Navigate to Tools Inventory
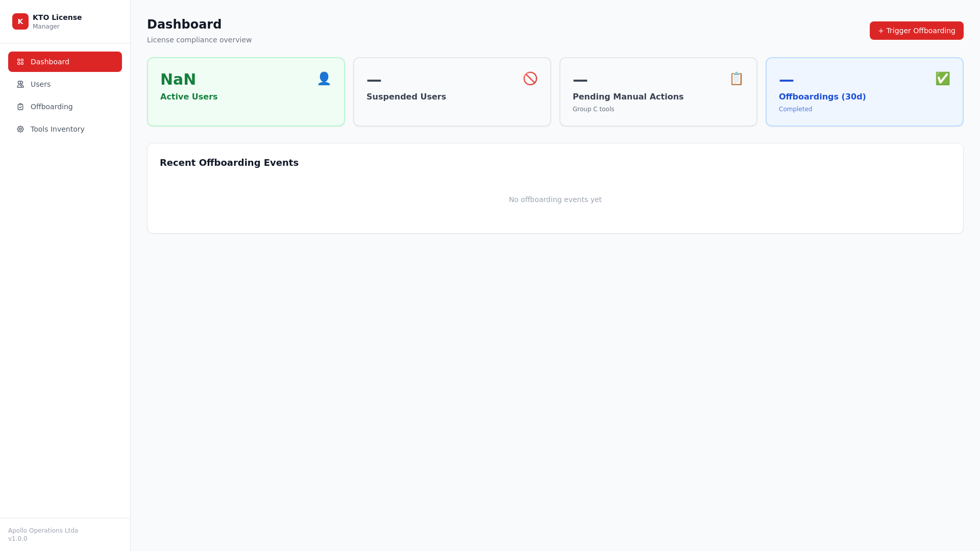The image size is (980, 551). click(x=65, y=129)
